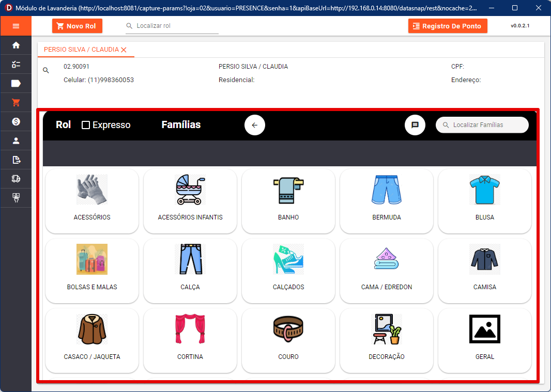Viewport: 551px width, 392px height.
Task: Select the BLUSA shirt family card
Action: [485, 201]
